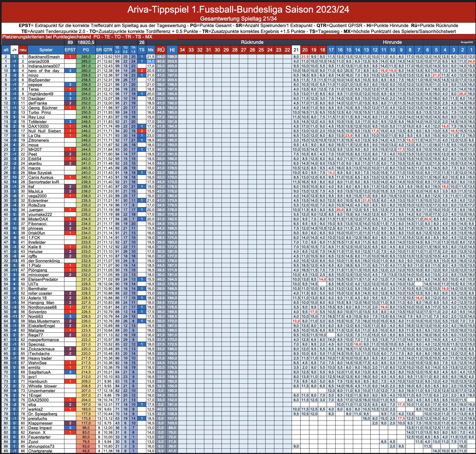Select player 'RoteZora'
Viewport: 476px width, 454px height.
[37, 205]
